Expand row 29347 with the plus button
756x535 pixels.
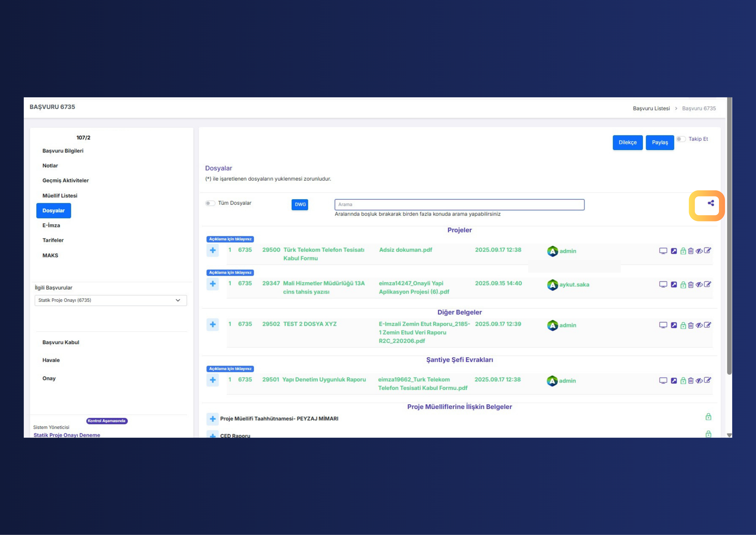[213, 284]
